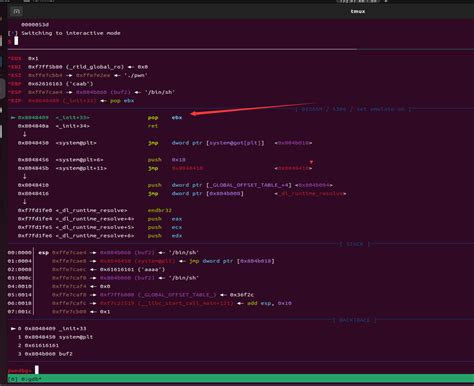Select the 'pop ebx' disassembly instruction

point(165,118)
